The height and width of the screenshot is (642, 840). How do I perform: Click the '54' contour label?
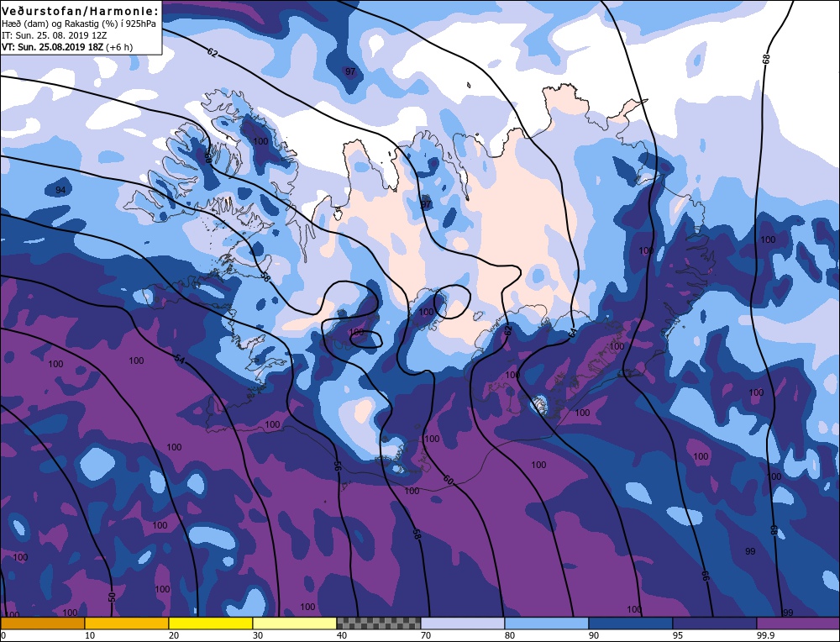(x=179, y=360)
